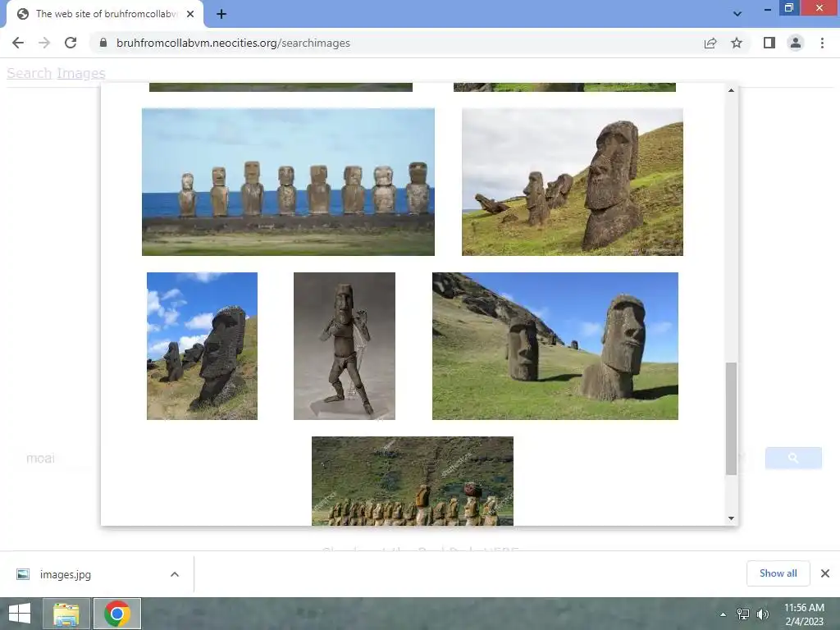Viewport: 840px width, 630px height.
Task: Open the Chrome three-dot menu
Action: [x=822, y=43]
